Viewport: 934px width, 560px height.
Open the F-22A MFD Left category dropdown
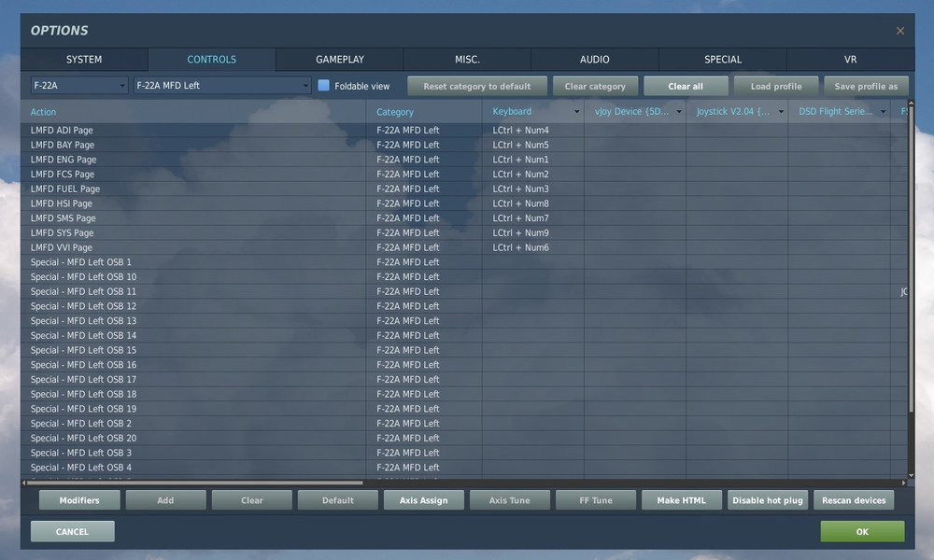pyautogui.click(x=222, y=85)
